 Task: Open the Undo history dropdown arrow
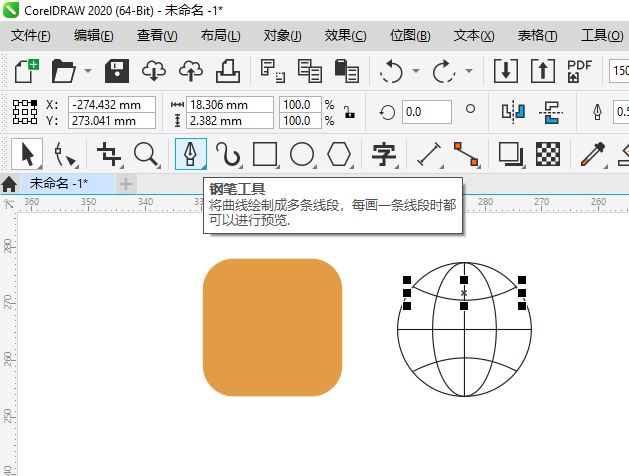[416, 71]
